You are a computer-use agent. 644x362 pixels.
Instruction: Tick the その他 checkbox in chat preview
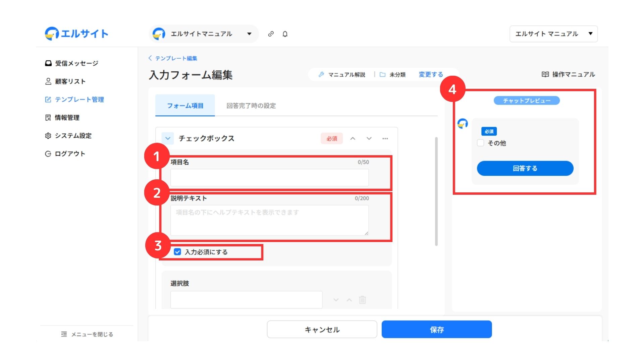click(480, 143)
